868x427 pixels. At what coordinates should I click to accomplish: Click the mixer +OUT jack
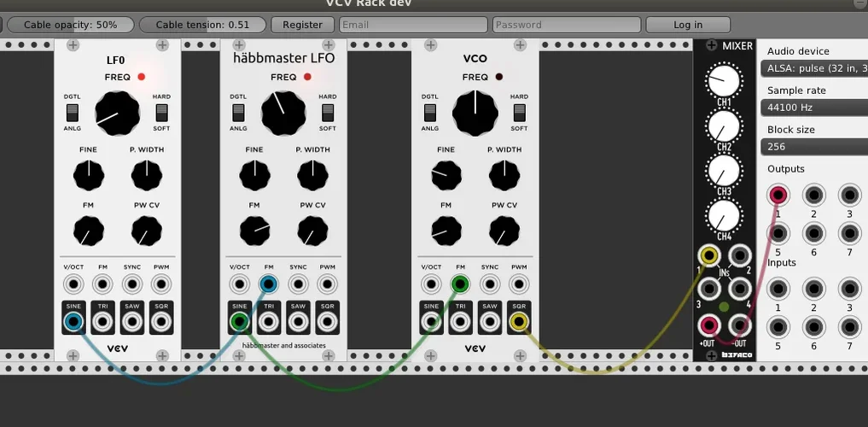point(709,325)
